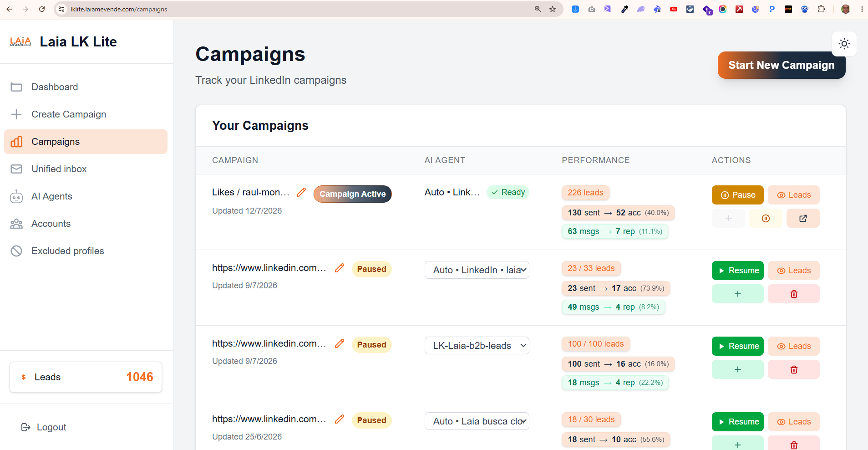Add leads to 23 / 33 leads campaign
Screen dimensions: 868x450
pos(738,294)
